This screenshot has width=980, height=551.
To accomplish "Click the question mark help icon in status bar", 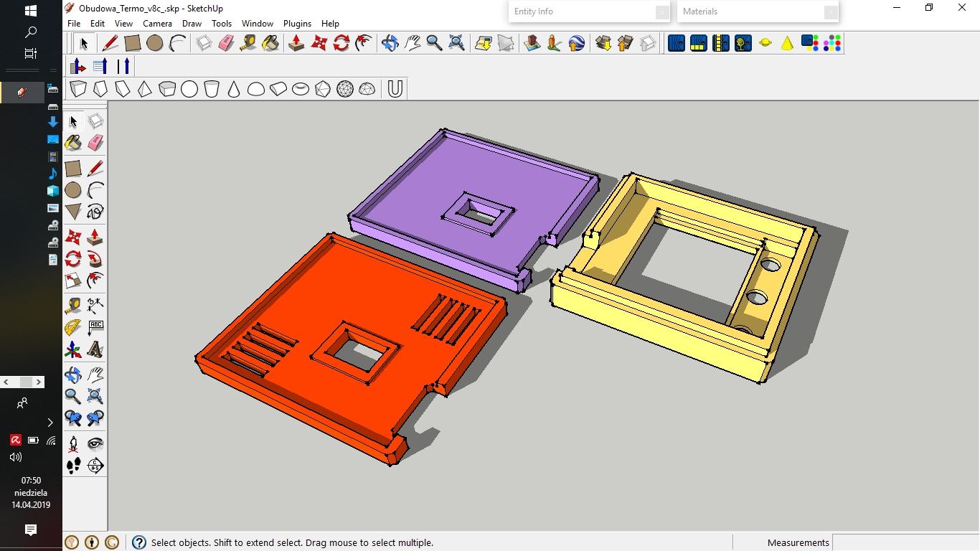I will [x=139, y=542].
